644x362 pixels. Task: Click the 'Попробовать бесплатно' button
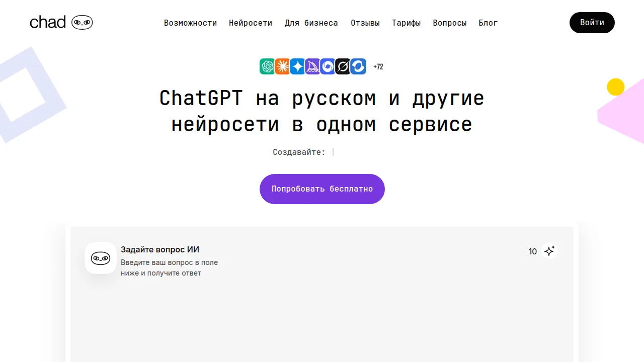pyautogui.click(x=322, y=189)
